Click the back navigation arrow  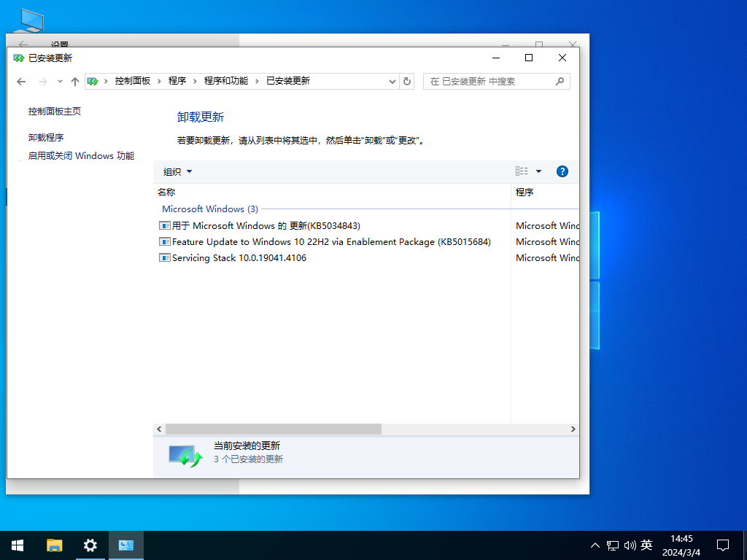coord(21,81)
